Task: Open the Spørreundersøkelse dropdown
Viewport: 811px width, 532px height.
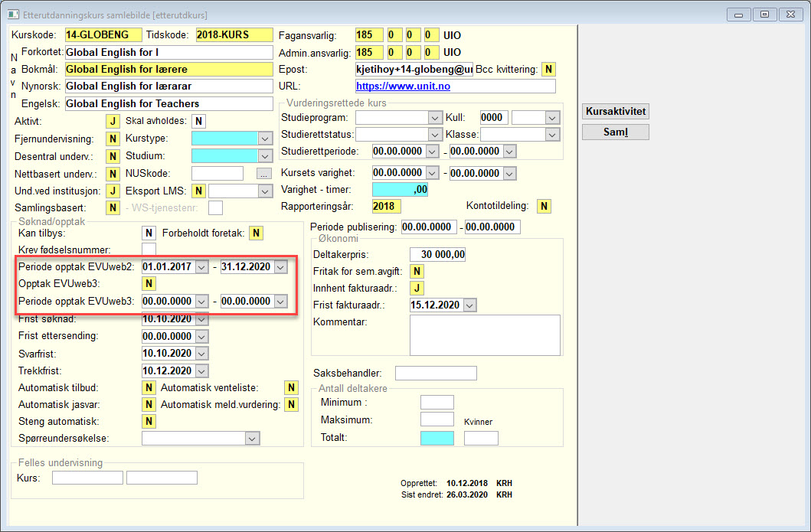Action: pos(252,439)
